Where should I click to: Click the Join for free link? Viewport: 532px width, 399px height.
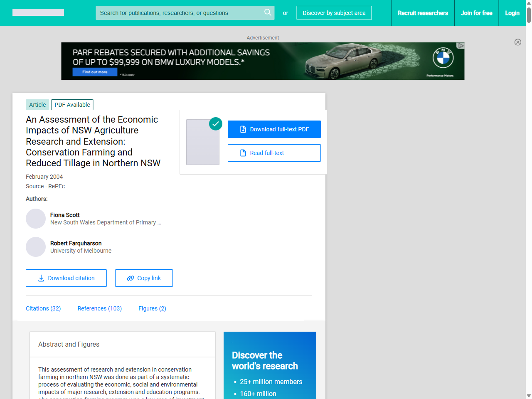pyautogui.click(x=476, y=13)
